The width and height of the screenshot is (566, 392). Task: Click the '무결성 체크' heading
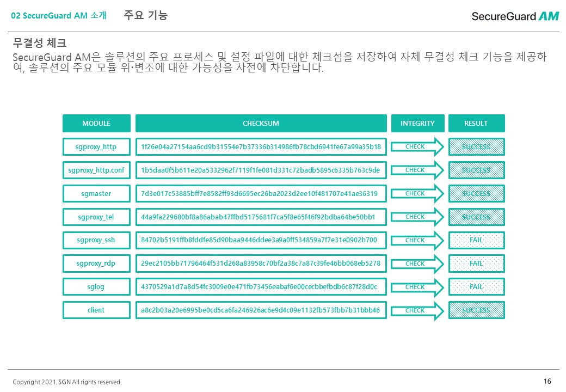point(40,43)
